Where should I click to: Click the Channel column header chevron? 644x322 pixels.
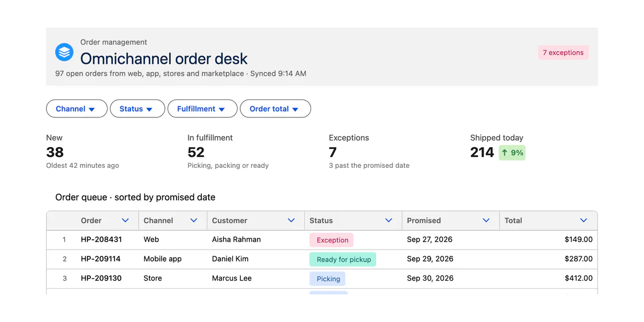pyautogui.click(x=194, y=221)
